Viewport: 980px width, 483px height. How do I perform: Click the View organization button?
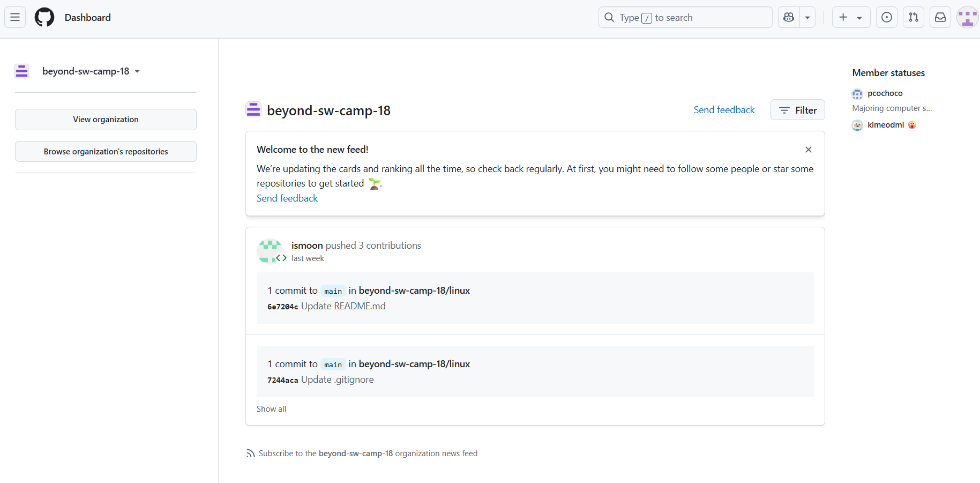[106, 120]
